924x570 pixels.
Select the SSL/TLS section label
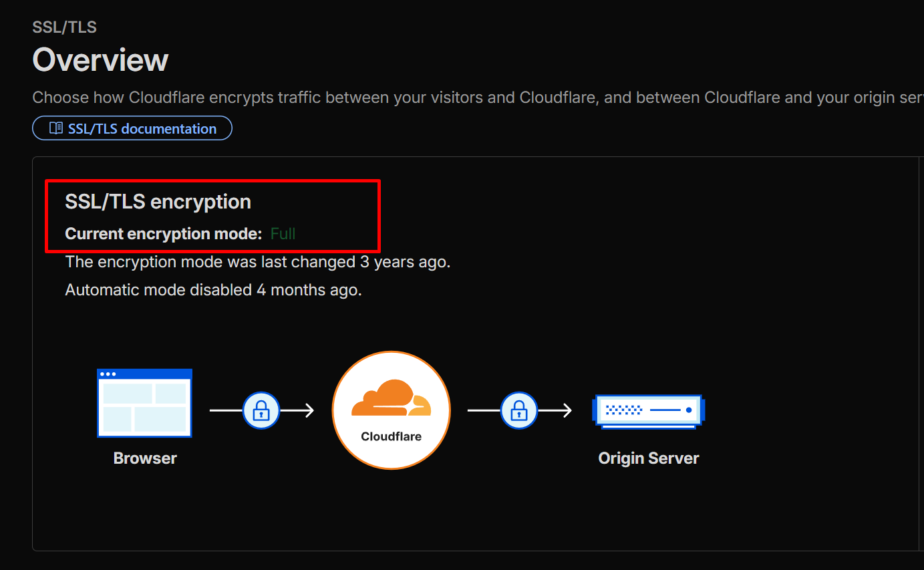[x=64, y=27]
